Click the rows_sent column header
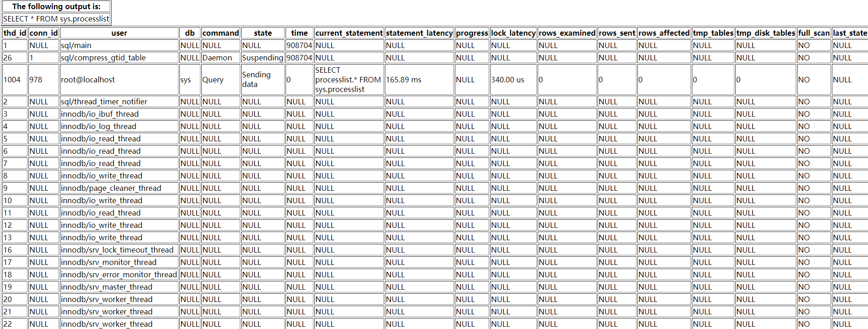The image size is (868, 329). pos(617,33)
